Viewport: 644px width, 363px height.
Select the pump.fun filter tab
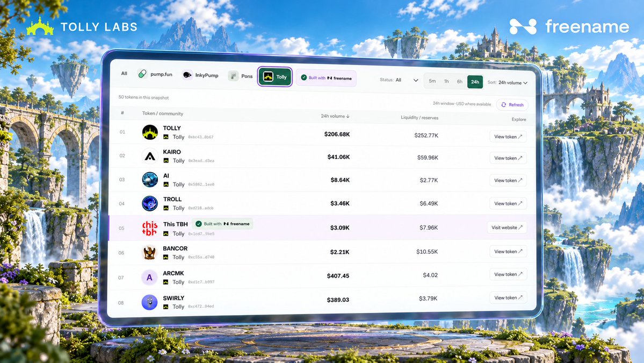[155, 74]
